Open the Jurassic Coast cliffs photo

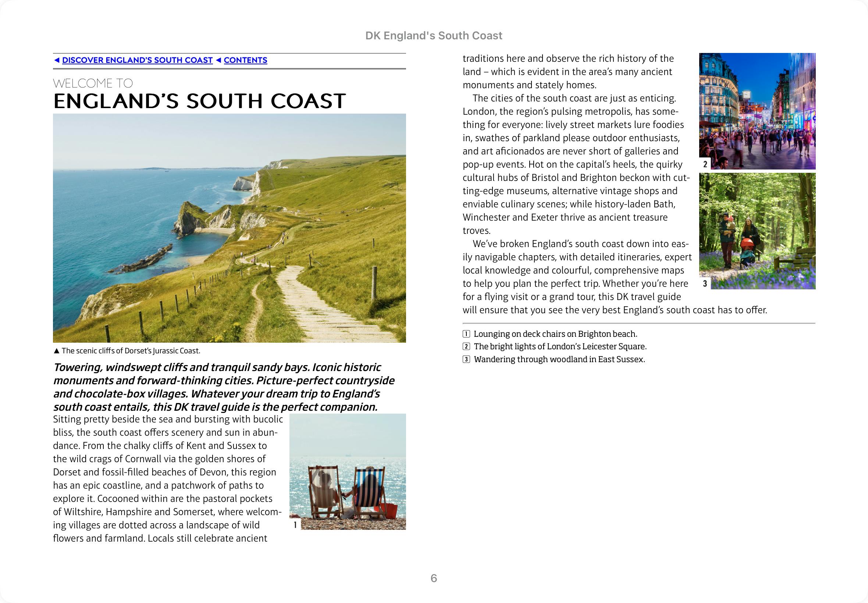[x=229, y=228]
